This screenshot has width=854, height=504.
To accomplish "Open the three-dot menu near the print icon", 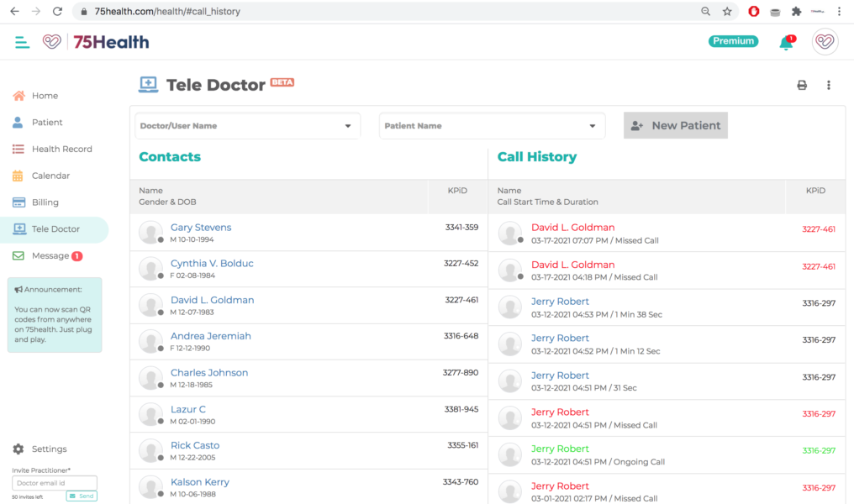I will [x=828, y=85].
